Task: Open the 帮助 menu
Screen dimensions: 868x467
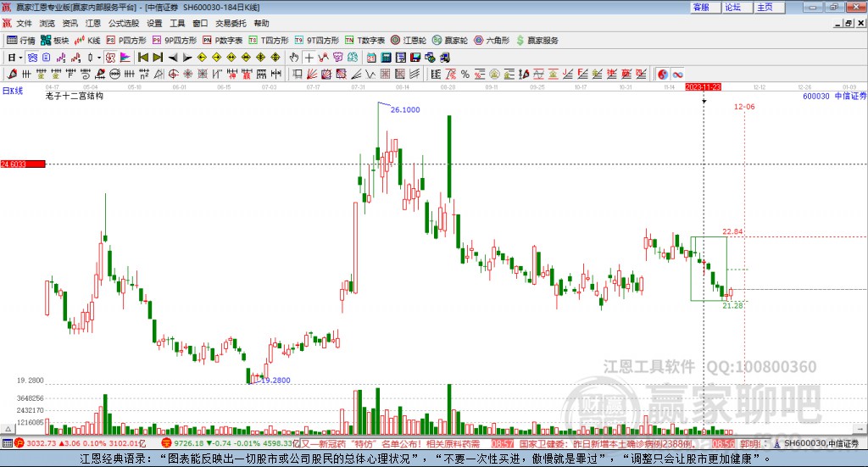Action: pos(261,23)
